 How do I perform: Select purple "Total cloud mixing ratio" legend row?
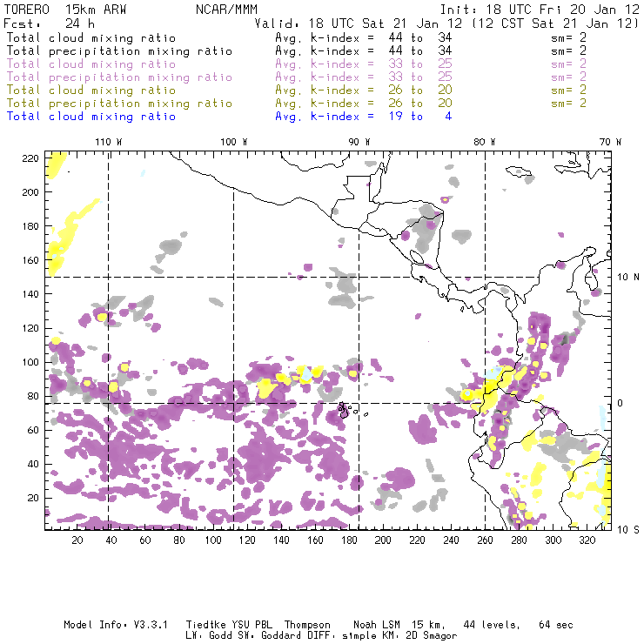click(x=91, y=64)
